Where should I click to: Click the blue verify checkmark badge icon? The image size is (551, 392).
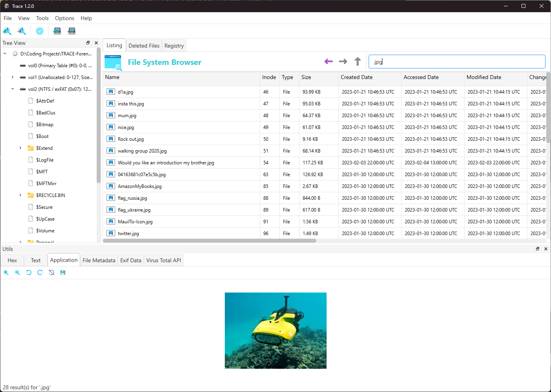click(40, 31)
